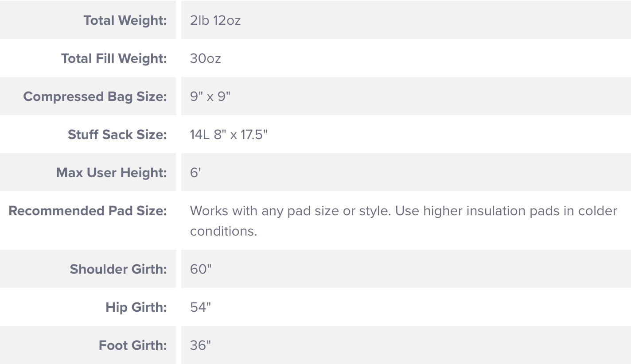The width and height of the screenshot is (631, 364).
Task: Click the Stuff Sack Size label
Action: click(117, 135)
